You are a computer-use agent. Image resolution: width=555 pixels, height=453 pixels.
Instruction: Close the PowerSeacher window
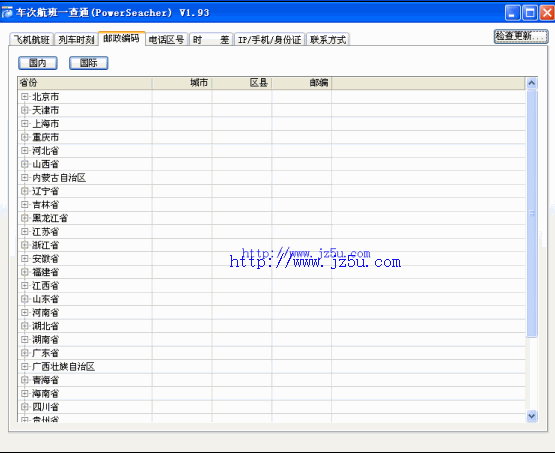[547, 13]
